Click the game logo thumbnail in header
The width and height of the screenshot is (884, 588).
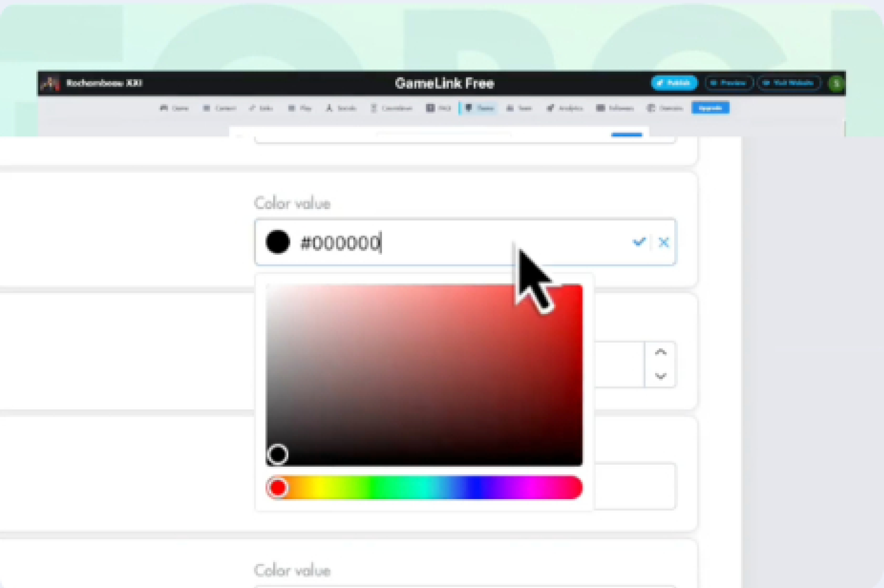[x=51, y=83]
